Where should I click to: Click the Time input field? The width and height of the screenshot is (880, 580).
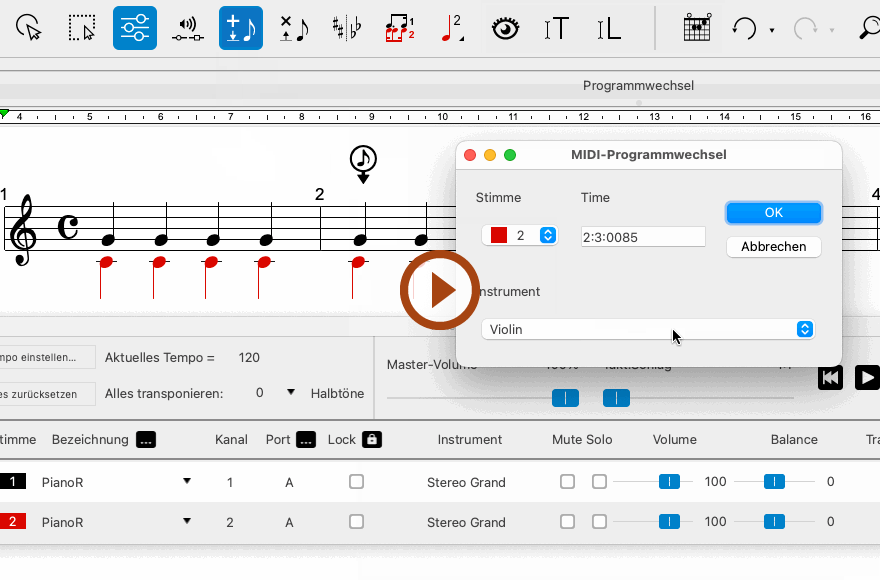pyautogui.click(x=642, y=237)
